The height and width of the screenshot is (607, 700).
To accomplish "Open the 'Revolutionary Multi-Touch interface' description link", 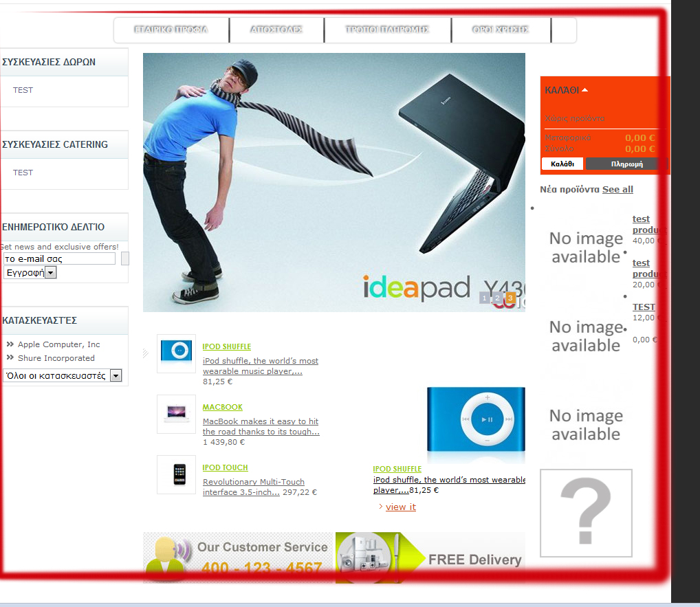I will click(254, 487).
